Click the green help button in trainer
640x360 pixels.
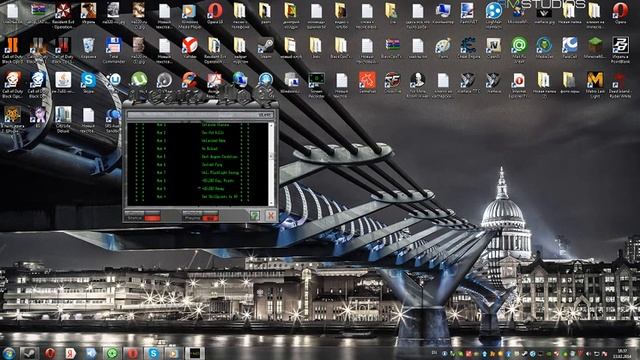[x=255, y=216]
